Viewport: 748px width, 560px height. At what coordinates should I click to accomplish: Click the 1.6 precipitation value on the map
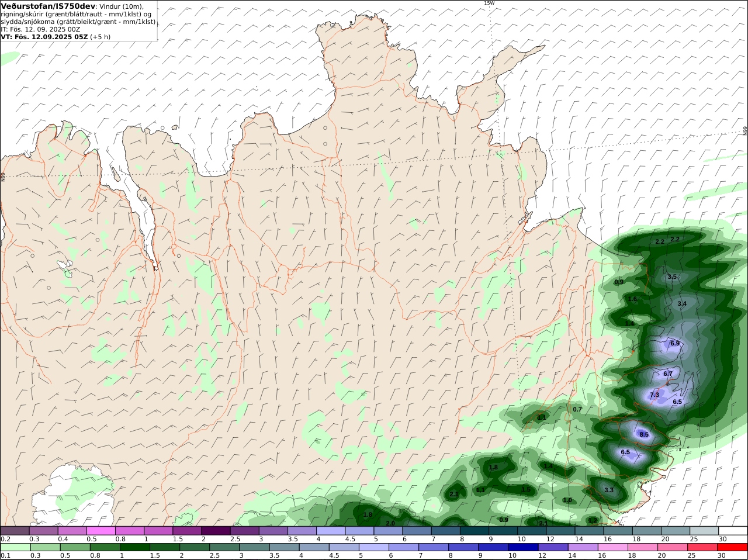(x=632, y=299)
